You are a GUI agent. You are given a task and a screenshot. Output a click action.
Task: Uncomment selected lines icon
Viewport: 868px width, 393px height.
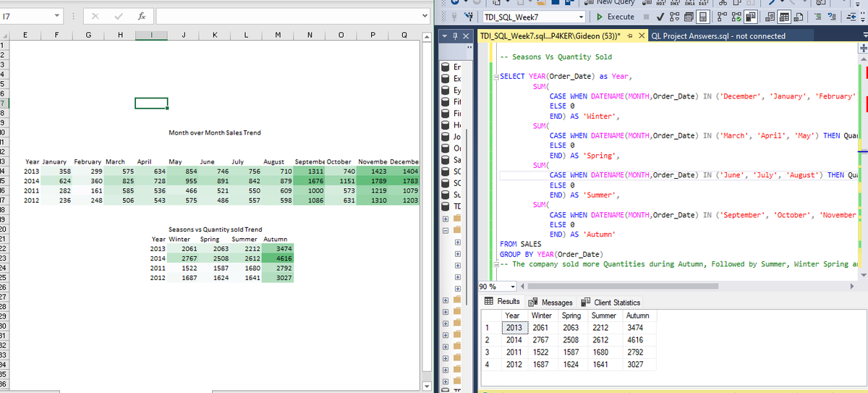[832, 17]
